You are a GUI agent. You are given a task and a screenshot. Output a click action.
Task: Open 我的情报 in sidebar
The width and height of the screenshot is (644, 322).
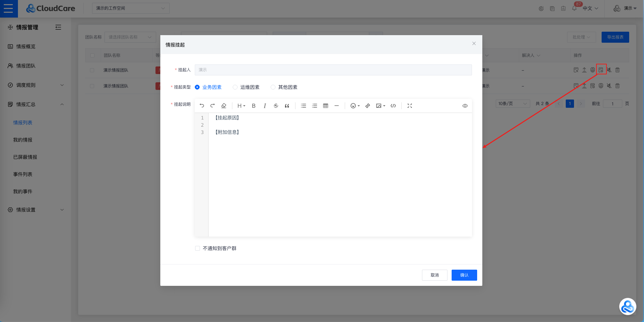pyautogui.click(x=23, y=140)
